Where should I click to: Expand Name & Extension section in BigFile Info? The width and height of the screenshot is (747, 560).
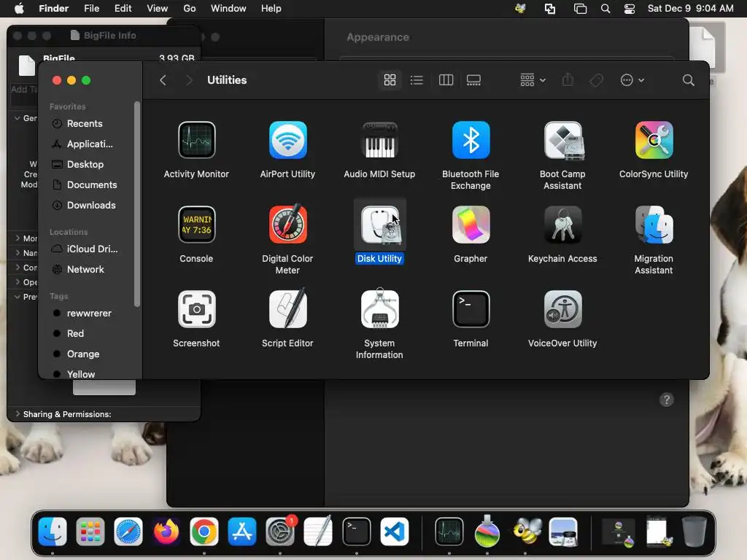[18, 252]
